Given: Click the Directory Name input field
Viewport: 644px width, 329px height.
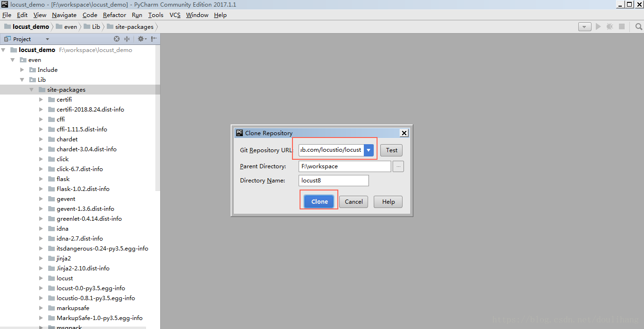Looking at the screenshot, I should coord(334,181).
